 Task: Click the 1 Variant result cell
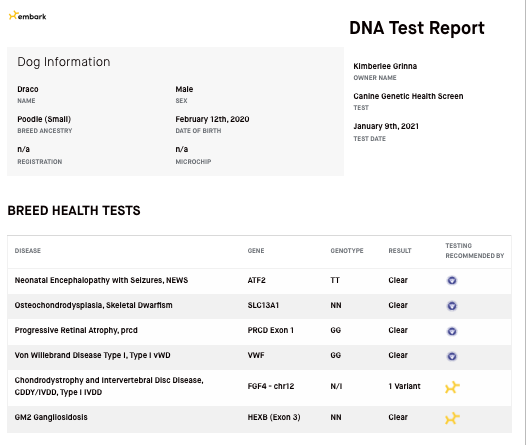tap(404, 386)
